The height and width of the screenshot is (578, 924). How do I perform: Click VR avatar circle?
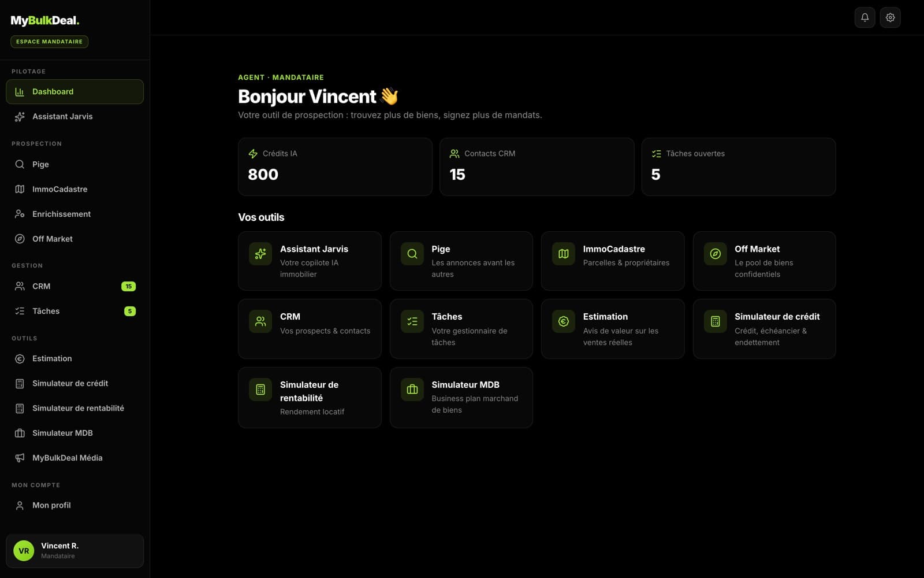pyautogui.click(x=24, y=551)
